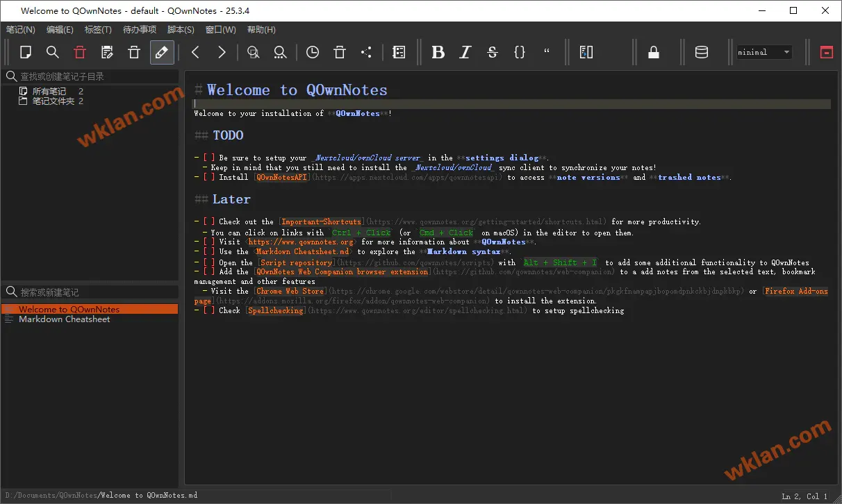Open the 帮助(H) menu
Image resolution: width=842 pixels, height=504 pixels.
(x=261, y=29)
